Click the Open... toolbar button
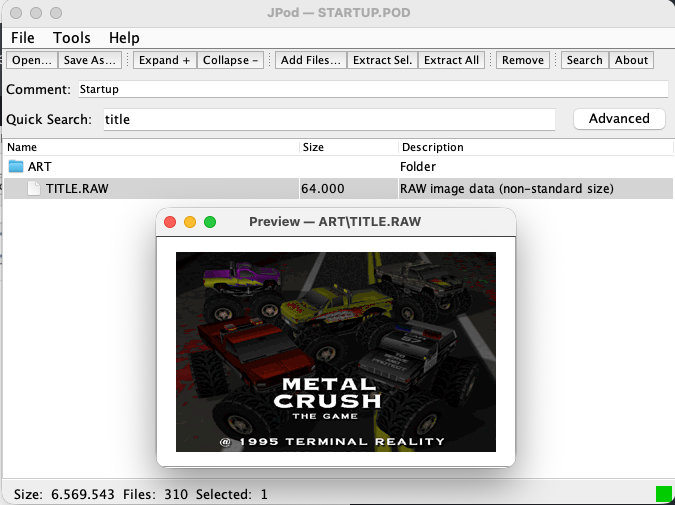The image size is (675, 505). tap(32, 60)
